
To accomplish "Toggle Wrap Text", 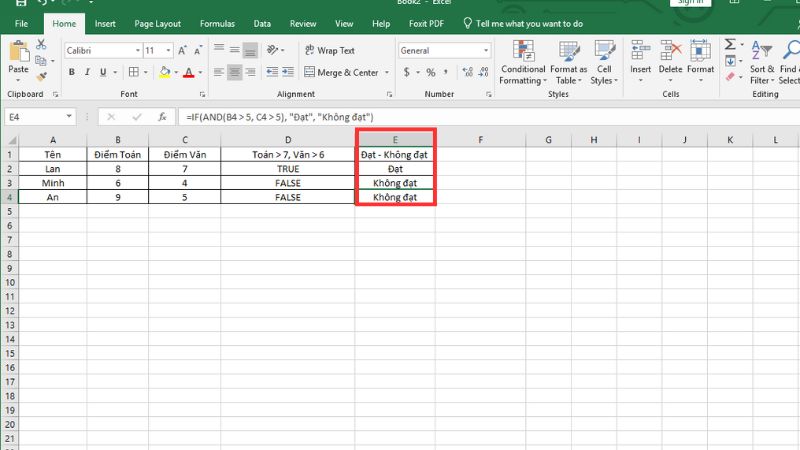I will point(329,50).
